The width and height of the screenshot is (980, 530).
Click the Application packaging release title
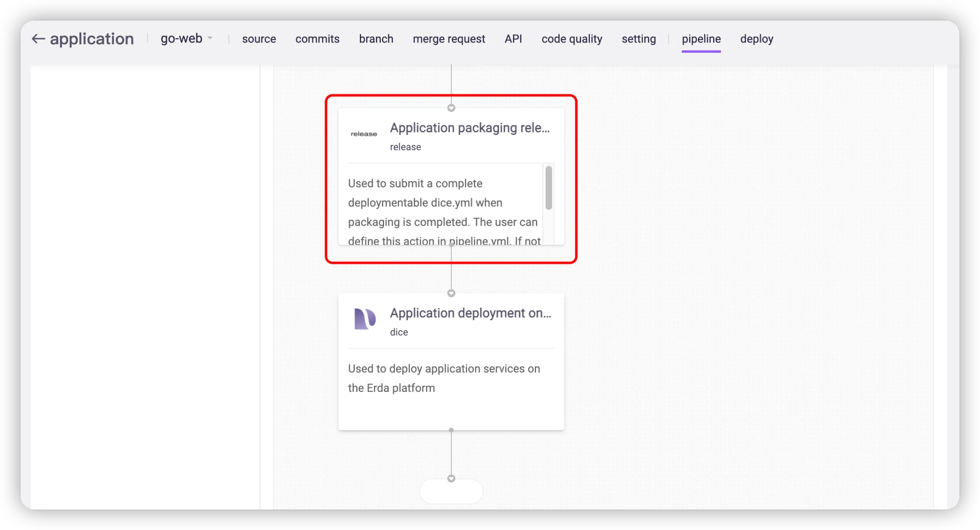(x=470, y=128)
